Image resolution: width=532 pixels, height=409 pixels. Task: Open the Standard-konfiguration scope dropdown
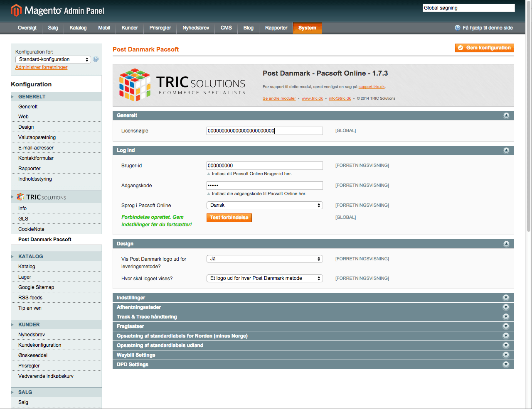coord(53,59)
